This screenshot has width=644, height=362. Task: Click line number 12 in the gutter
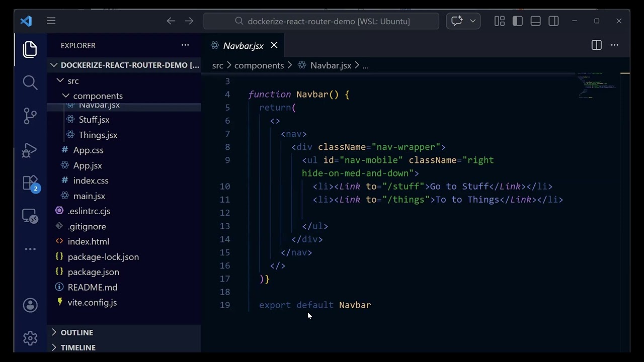(224, 213)
